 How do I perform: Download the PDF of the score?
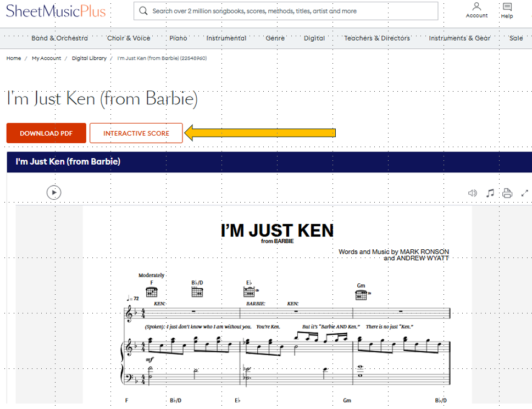(x=46, y=133)
